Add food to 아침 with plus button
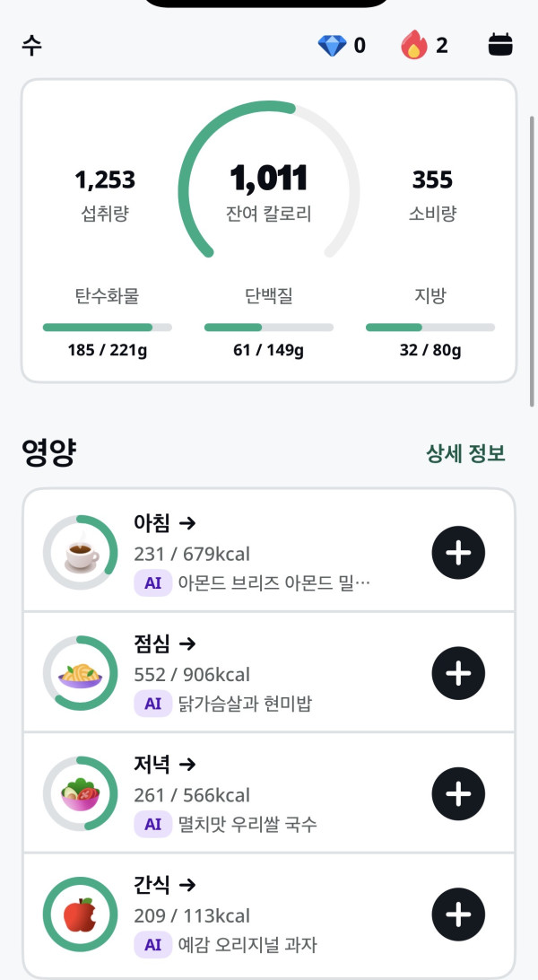Image resolution: width=538 pixels, height=980 pixels. [x=458, y=552]
